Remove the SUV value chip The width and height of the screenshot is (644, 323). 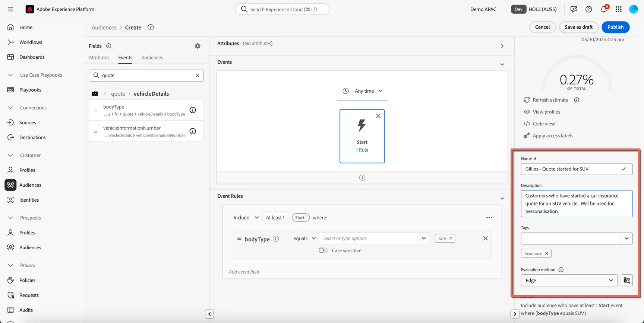(451, 239)
